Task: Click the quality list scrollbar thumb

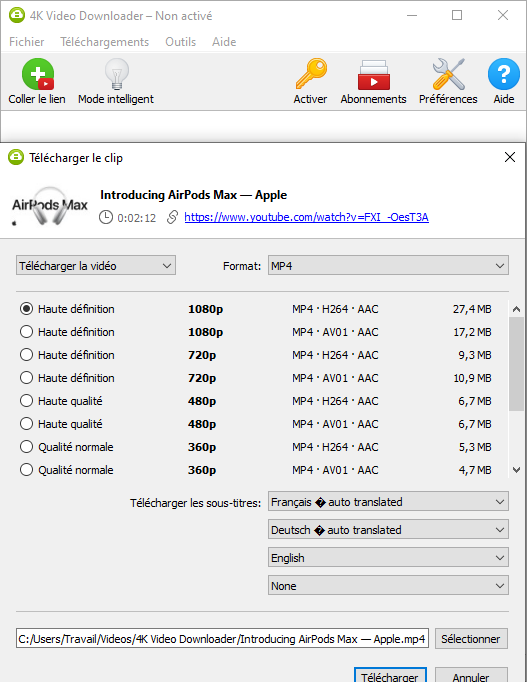Action: 517,364
